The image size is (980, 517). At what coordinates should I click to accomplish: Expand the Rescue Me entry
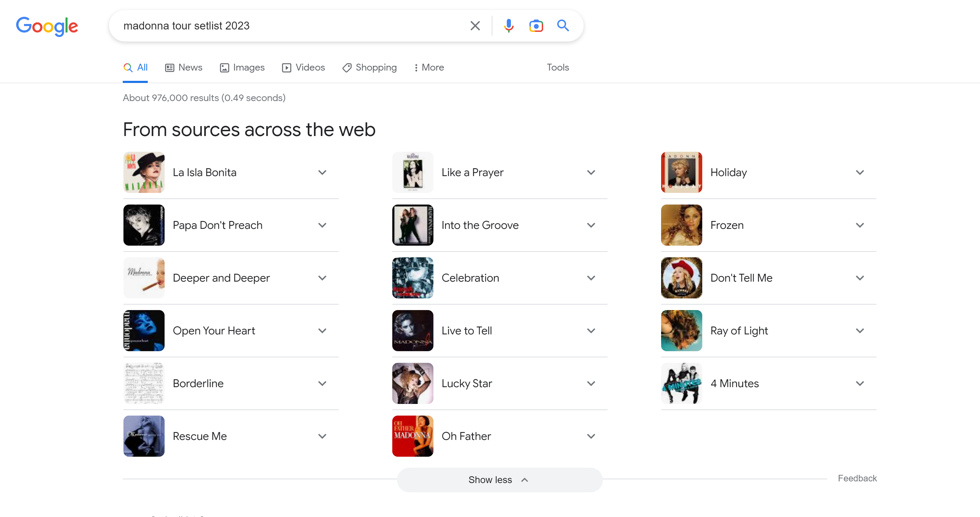click(322, 437)
